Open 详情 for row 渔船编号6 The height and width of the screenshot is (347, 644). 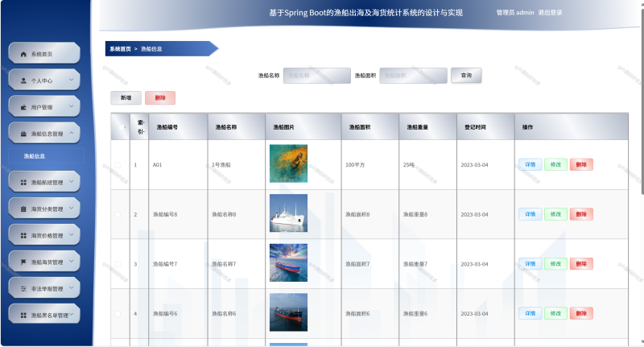[530, 313]
